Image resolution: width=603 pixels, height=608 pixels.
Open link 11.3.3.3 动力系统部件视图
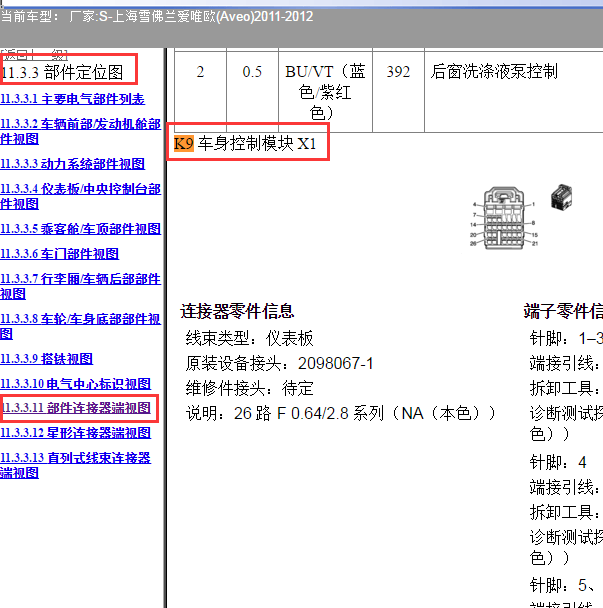click(73, 164)
